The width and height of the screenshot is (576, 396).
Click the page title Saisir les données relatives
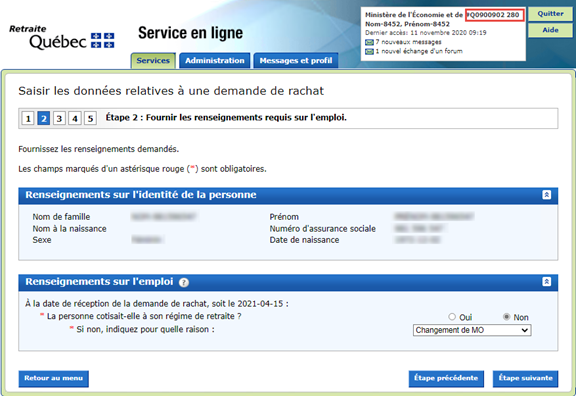pos(171,91)
